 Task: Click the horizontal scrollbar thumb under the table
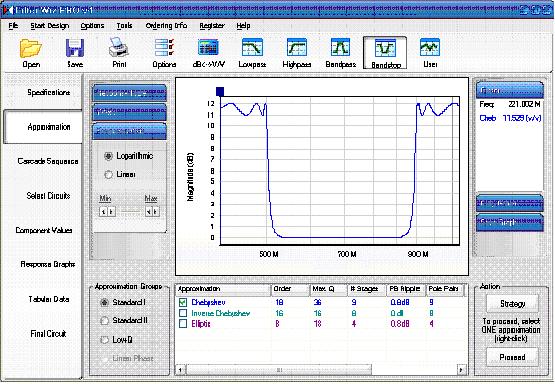[279, 370]
